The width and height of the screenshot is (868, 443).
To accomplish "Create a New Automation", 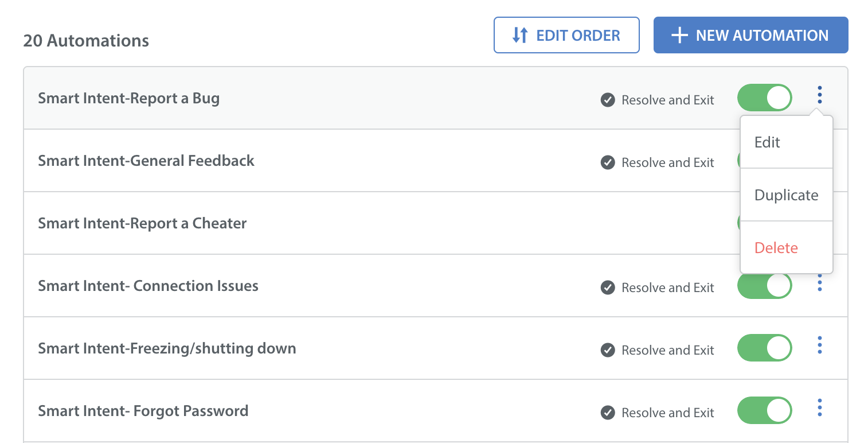I will tap(751, 35).
